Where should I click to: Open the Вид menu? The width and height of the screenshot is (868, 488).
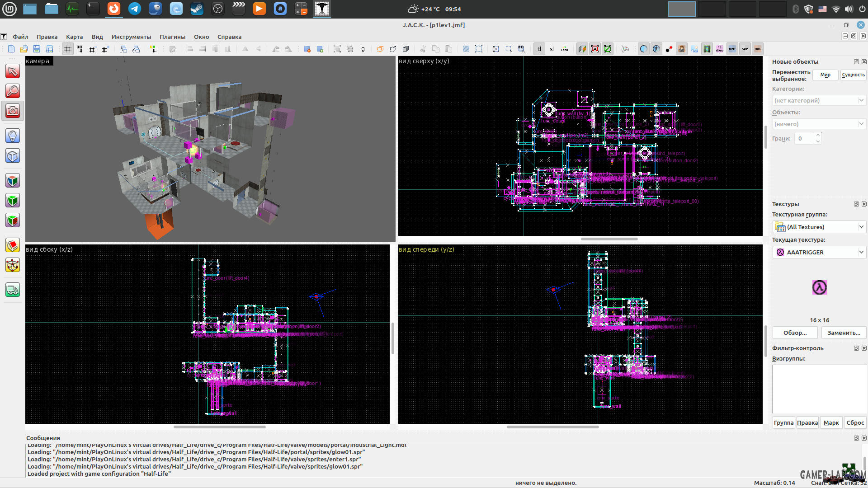pyautogui.click(x=97, y=37)
